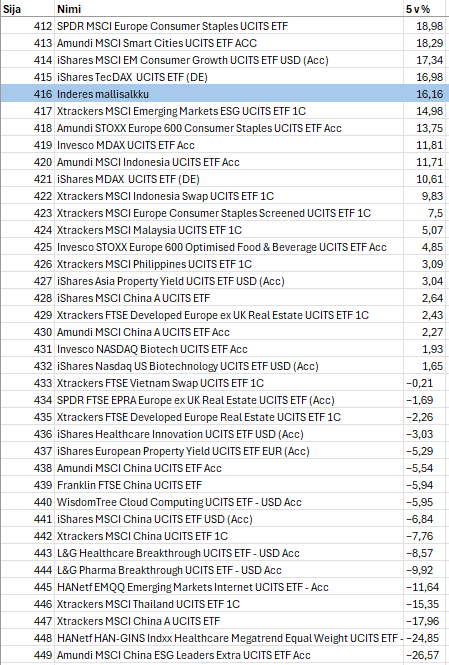Select iShares Asia Property Yield cell
The image size is (449, 665).
tap(229, 281)
